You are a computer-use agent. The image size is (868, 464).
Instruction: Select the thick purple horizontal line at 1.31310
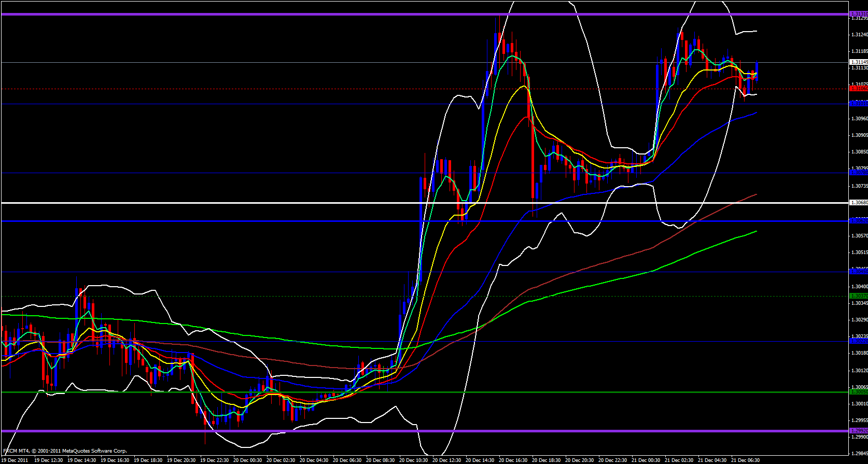tap(425, 14)
